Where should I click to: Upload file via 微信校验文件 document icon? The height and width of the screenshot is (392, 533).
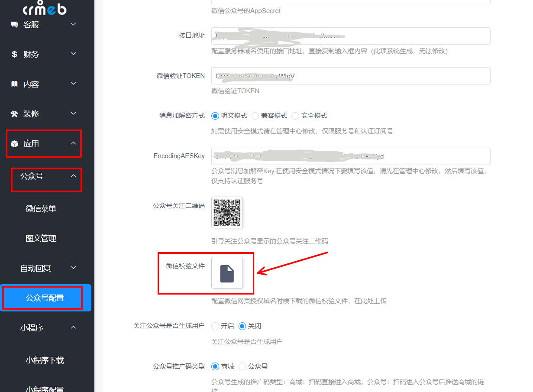pyautogui.click(x=227, y=273)
